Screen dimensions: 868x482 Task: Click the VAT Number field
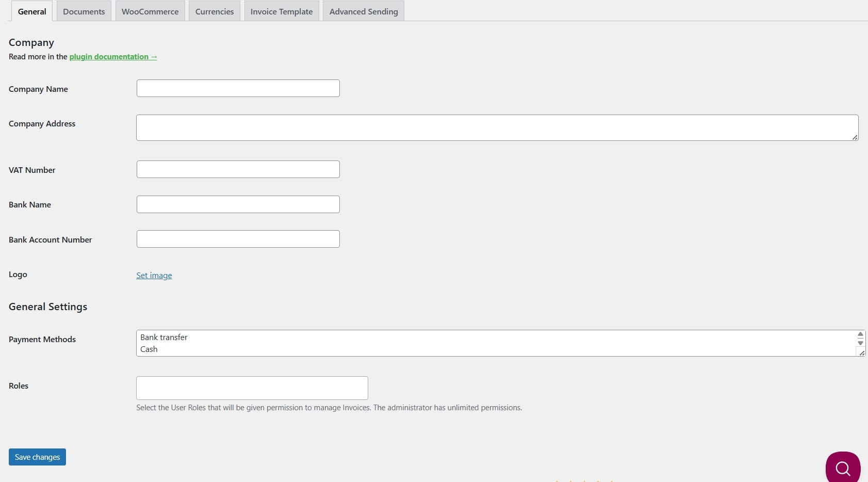click(x=237, y=169)
